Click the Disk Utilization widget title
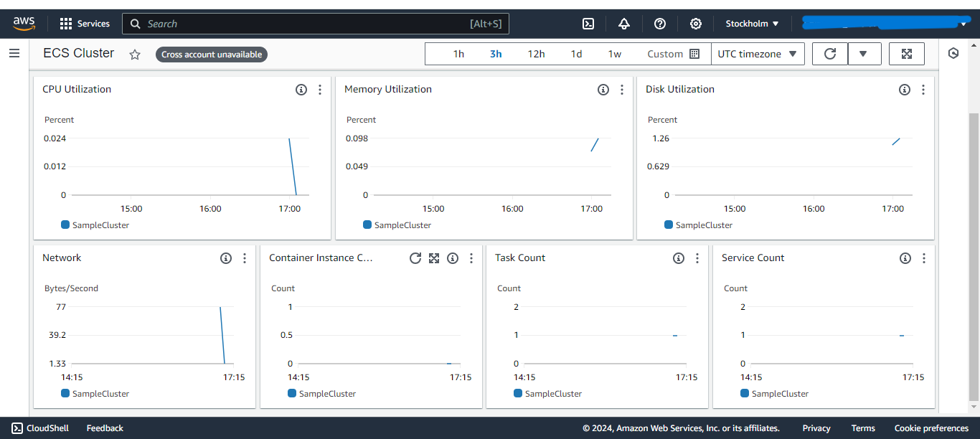The width and height of the screenshot is (980, 439). [680, 90]
